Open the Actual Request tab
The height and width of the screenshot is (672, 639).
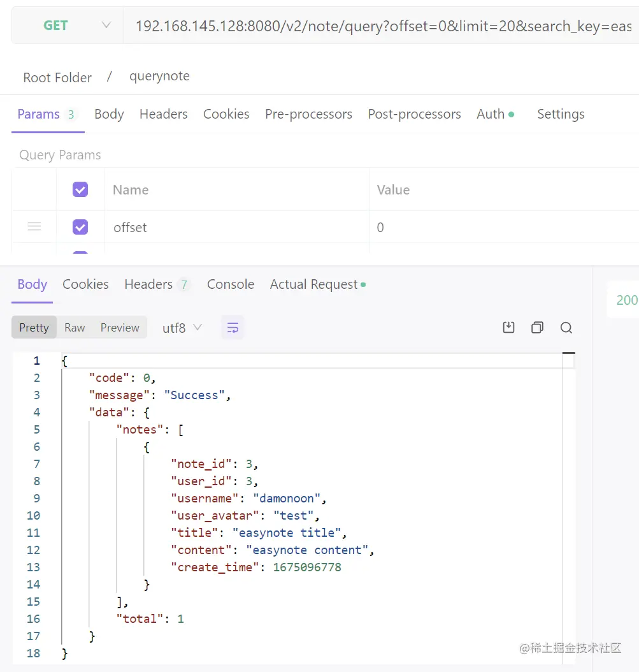pos(318,284)
